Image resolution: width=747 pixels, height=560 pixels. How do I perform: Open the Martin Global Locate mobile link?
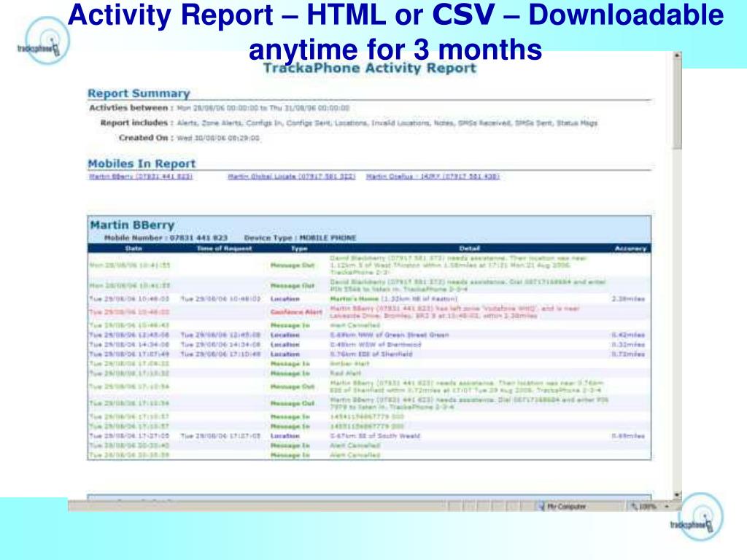point(292,176)
